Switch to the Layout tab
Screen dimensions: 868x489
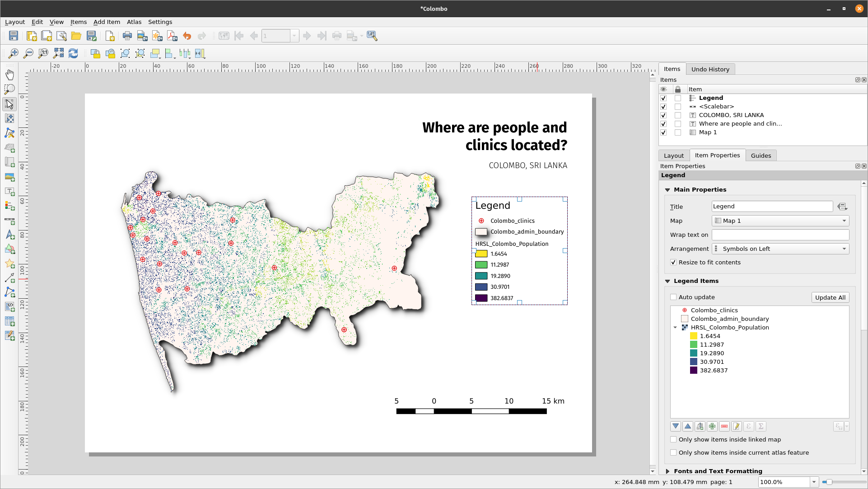(674, 155)
